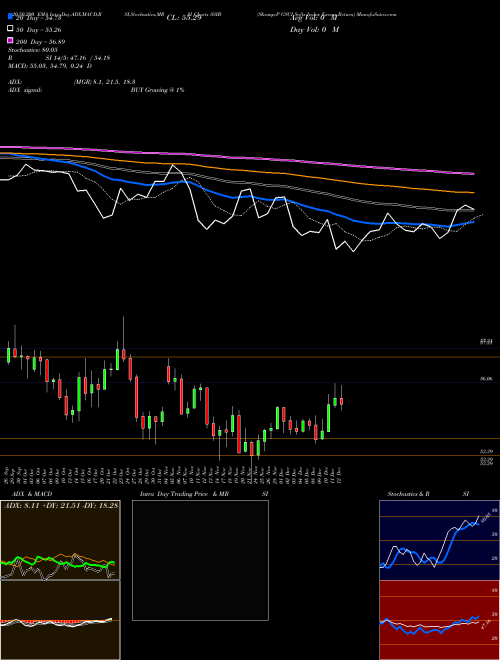500x660 pixels.
Task: Click the 'CL: 55.29' closing price label
Action: point(184,18)
